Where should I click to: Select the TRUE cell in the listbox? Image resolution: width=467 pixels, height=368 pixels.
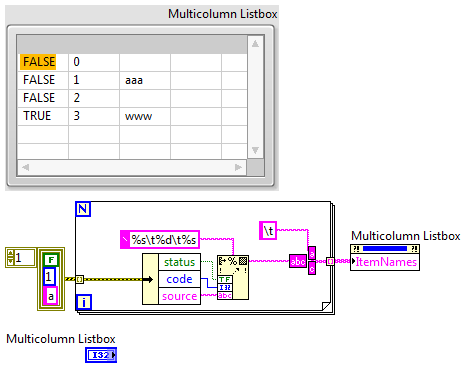coord(43,116)
